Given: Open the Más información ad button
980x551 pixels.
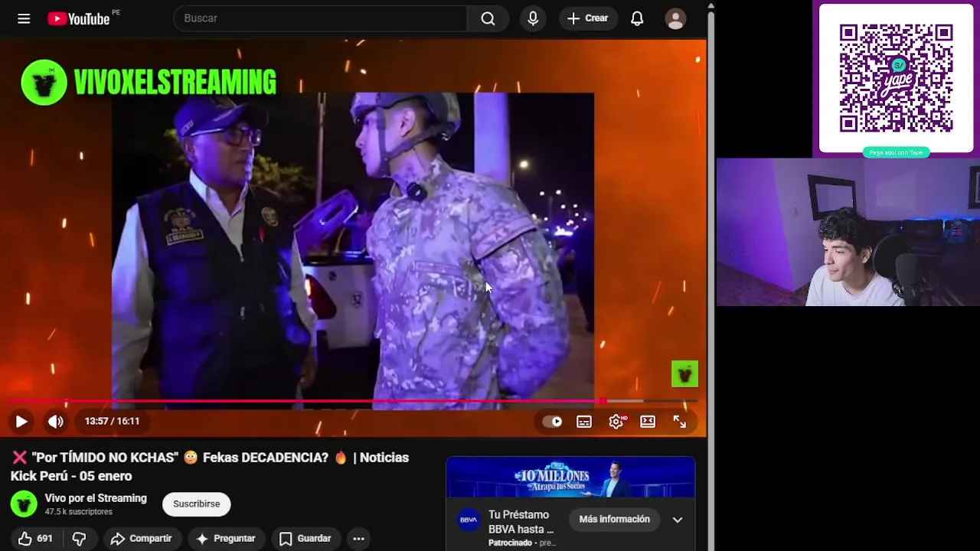Looking at the screenshot, I should point(614,519).
